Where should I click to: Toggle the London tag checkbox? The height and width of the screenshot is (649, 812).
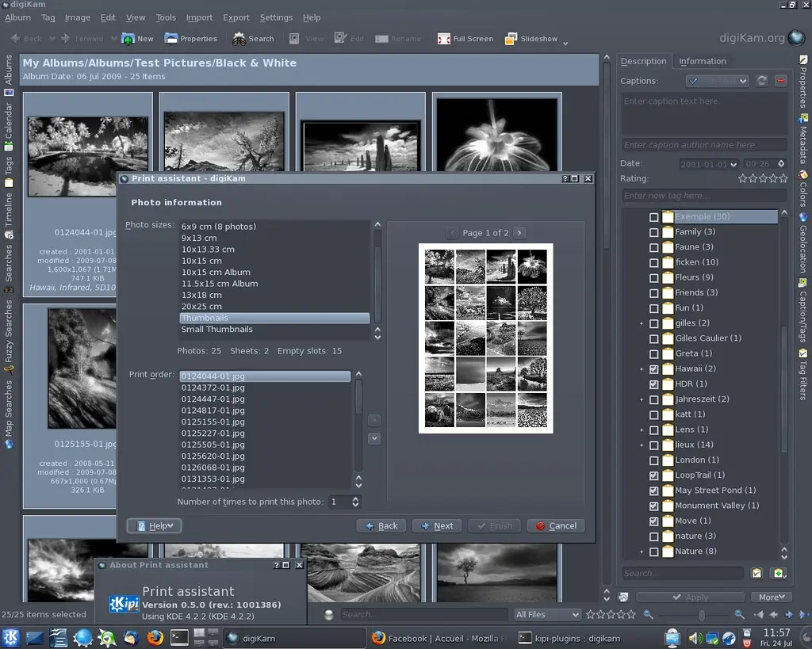pyautogui.click(x=653, y=460)
